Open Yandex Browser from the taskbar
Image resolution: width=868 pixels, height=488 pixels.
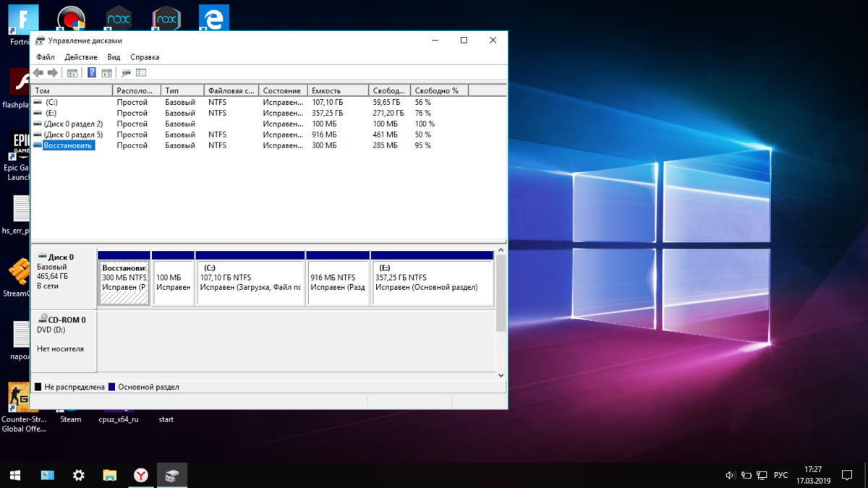click(141, 475)
